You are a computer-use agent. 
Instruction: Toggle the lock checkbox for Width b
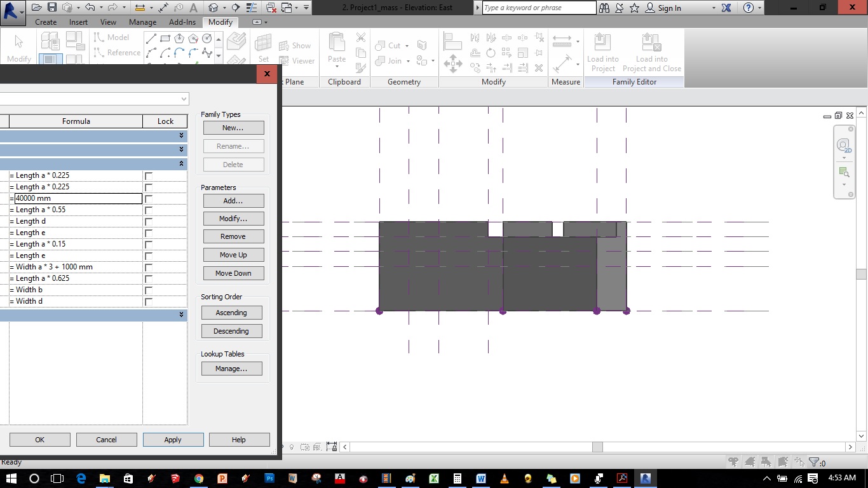coord(148,290)
